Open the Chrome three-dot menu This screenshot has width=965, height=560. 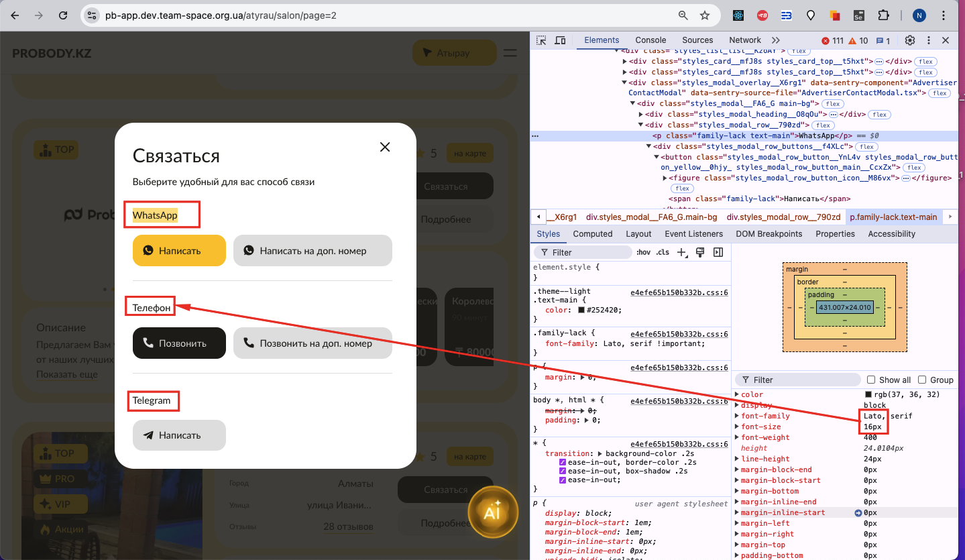945,15
